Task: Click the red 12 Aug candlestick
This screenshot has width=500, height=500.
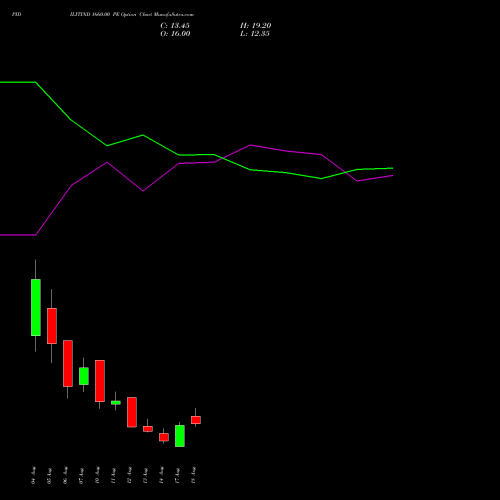Action: pyautogui.click(x=132, y=412)
